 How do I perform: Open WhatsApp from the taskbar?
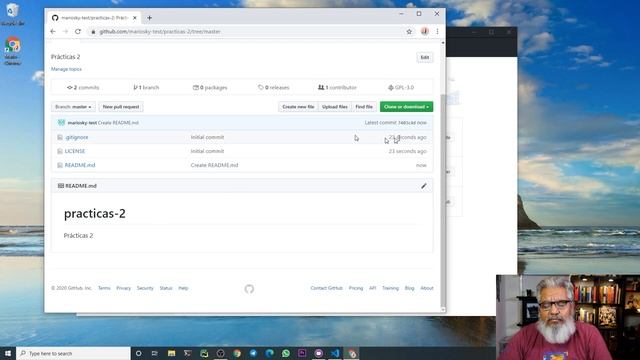(x=286, y=353)
